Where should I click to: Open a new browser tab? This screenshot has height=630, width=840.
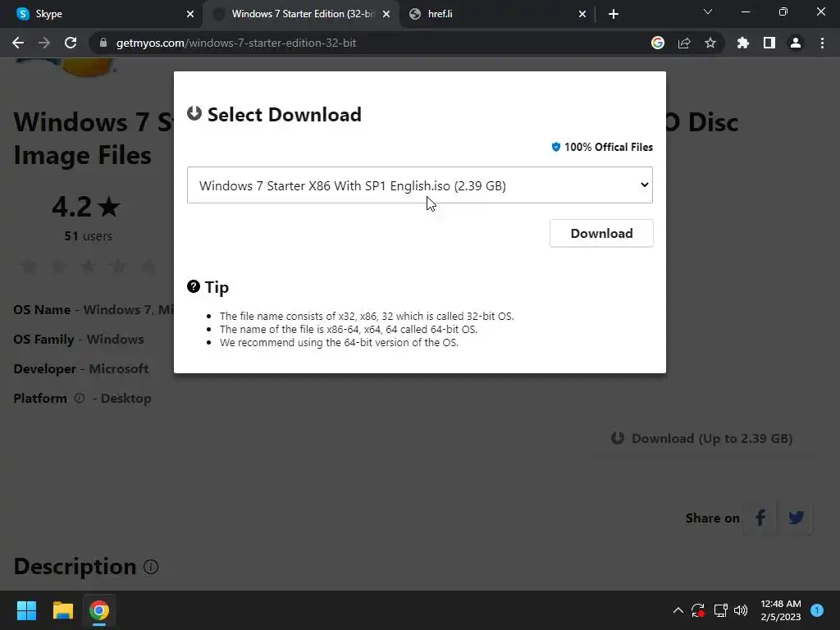(x=614, y=14)
